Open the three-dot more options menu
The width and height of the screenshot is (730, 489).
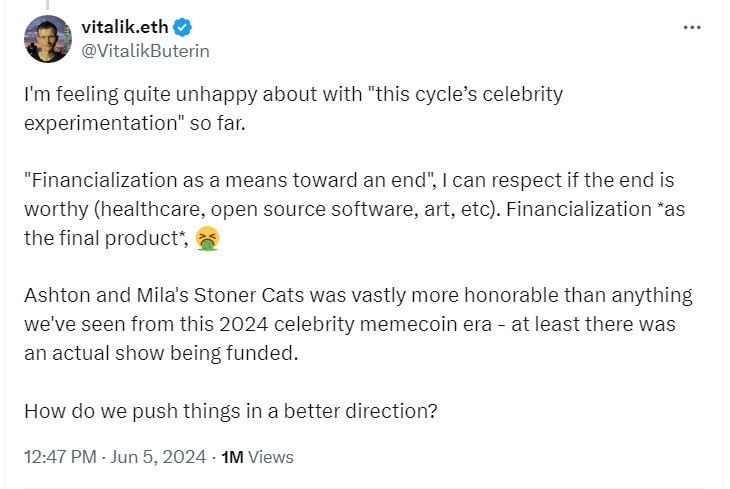pos(691,27)
